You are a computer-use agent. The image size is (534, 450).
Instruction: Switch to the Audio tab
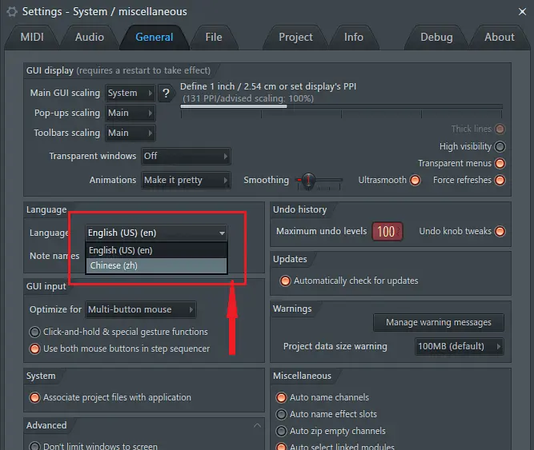click(90, 37)
